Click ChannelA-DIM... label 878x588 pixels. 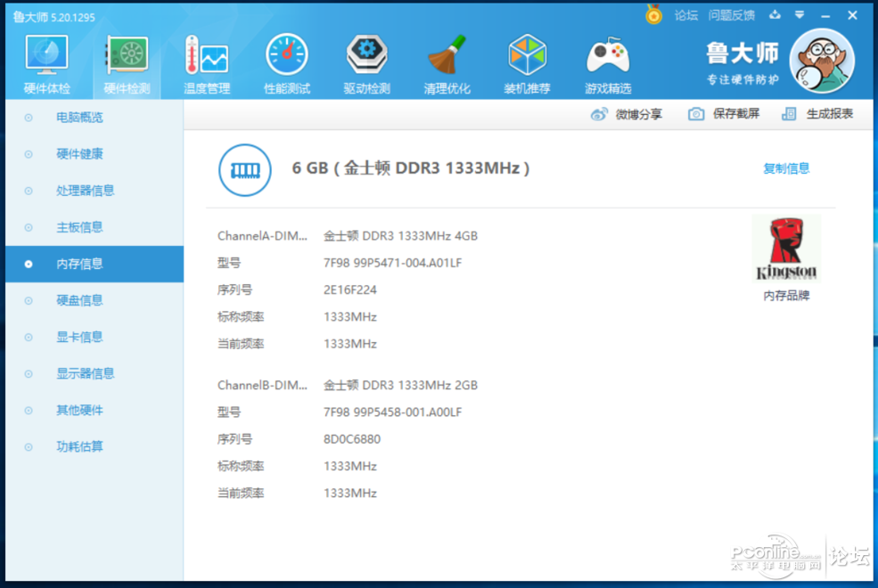[262, 236]
